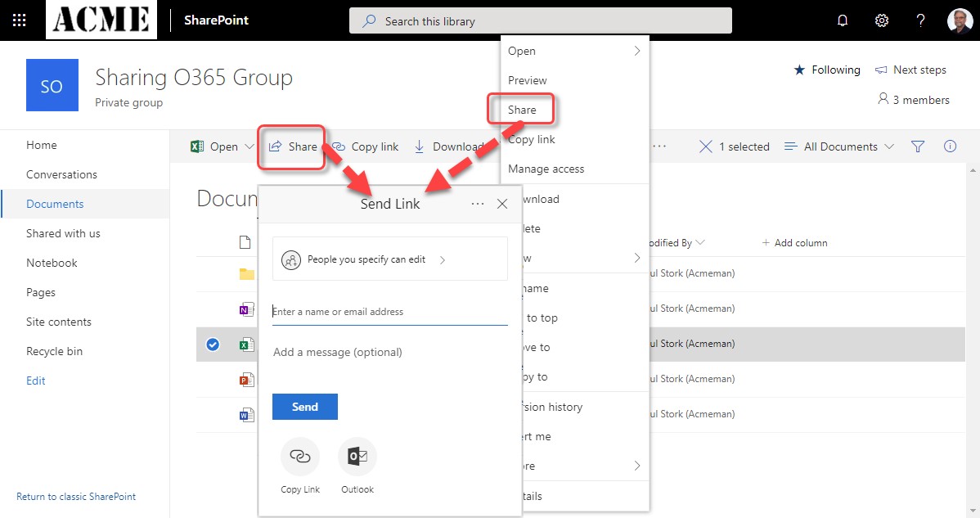Click Download in the command bar
The width and height of the screenshot is (980, 518).
click(x=449, y=146)
